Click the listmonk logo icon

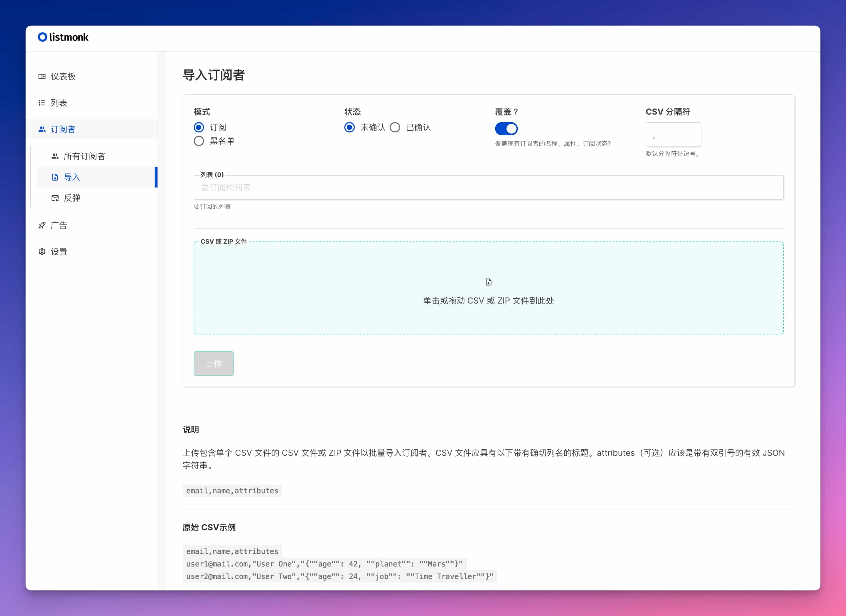pos(43,37)
